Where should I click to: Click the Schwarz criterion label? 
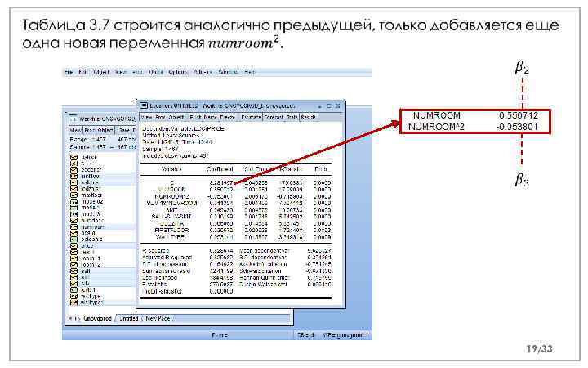click(x=260, y=271)
